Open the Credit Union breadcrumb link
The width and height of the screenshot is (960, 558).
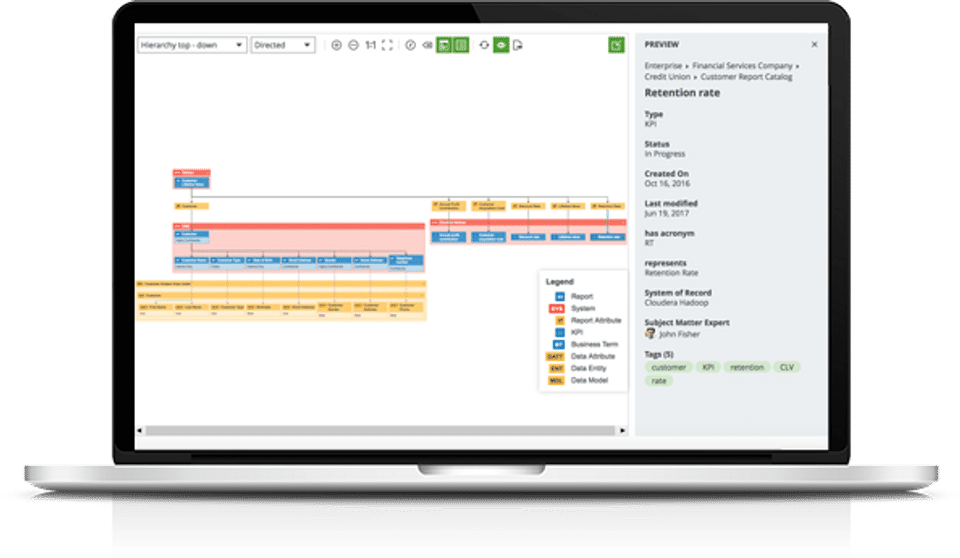667,77
